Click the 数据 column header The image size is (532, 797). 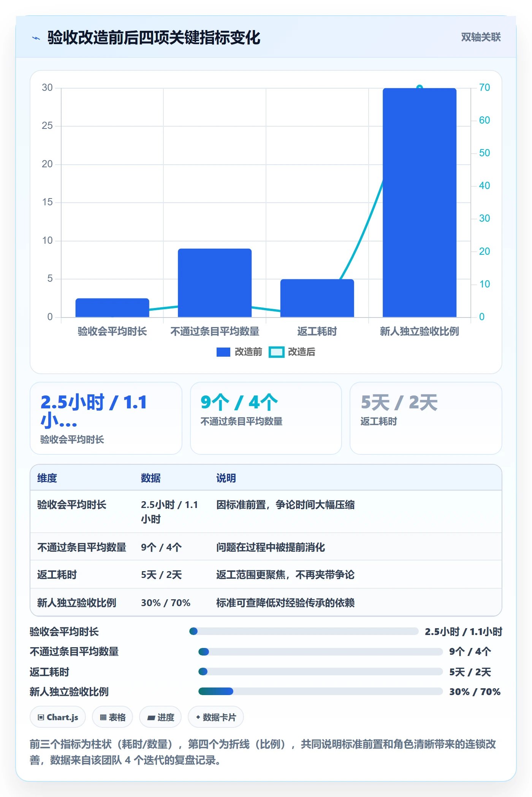(151, 478)
